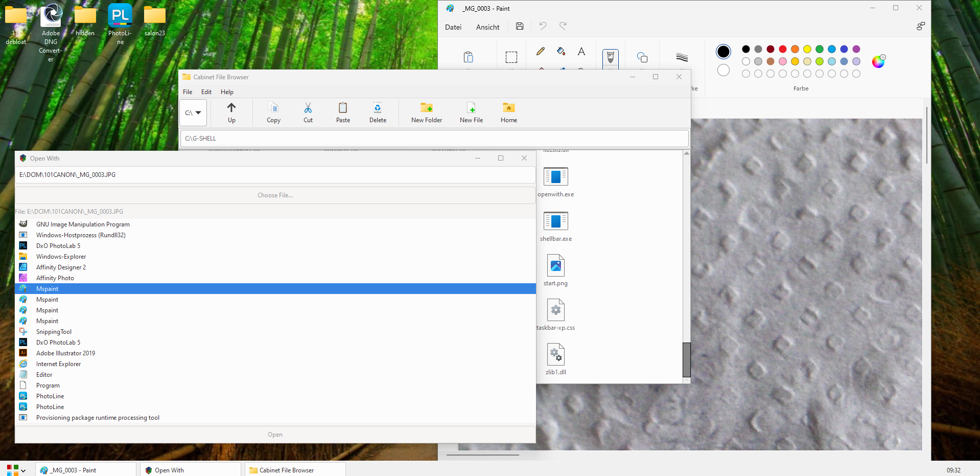Select Affinity Designer 2 in the list
980x476 pixels.
point(275,267)
